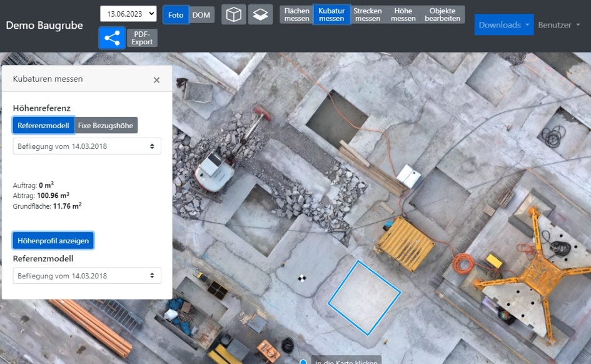Open the date 13.06.2023 dropdown
The image size is (591, 364).
tap(128, 14)
